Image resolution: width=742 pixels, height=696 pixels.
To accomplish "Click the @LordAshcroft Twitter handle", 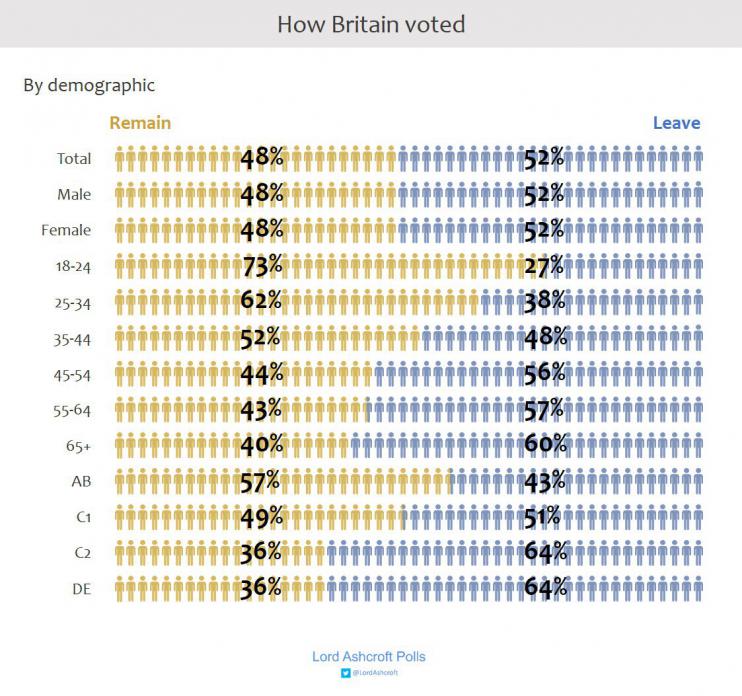I will point(375,673).
